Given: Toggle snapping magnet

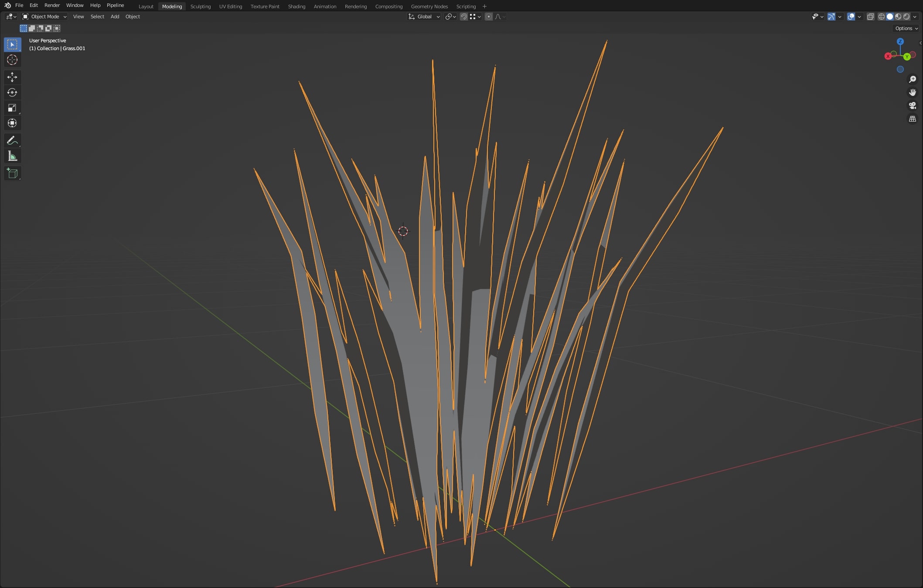Looking at the screenshot, I should click(464, 17).
